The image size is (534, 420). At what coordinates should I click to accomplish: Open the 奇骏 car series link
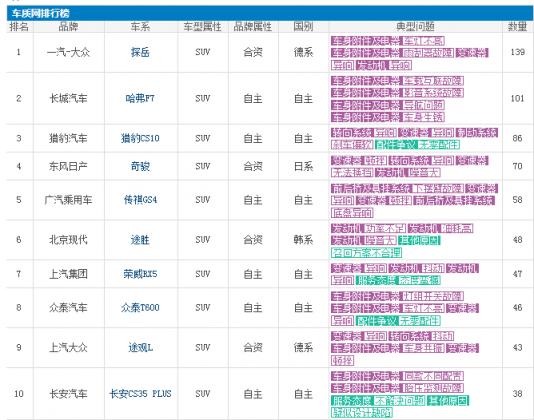coord(140,166)
